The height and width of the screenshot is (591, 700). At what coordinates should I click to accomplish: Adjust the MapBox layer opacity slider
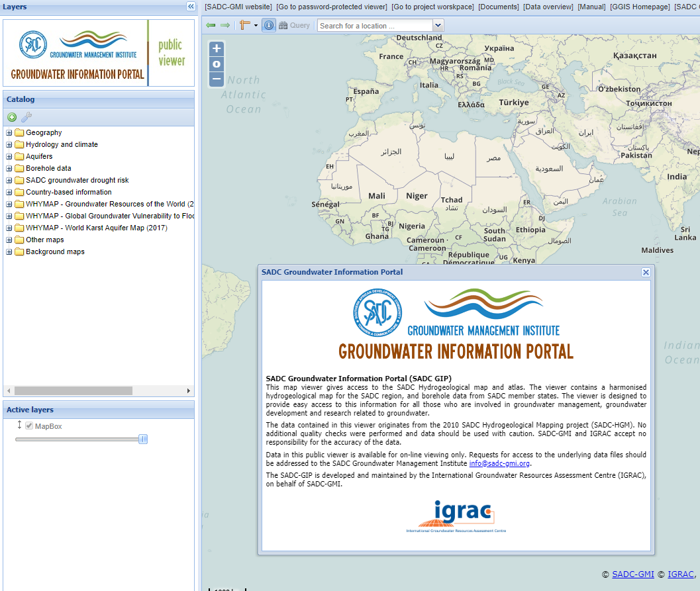142,439
